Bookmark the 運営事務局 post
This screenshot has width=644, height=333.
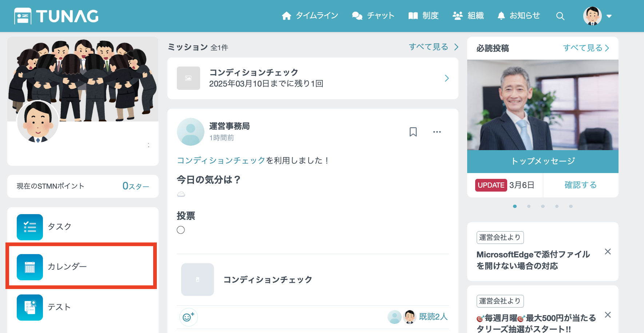413,132
